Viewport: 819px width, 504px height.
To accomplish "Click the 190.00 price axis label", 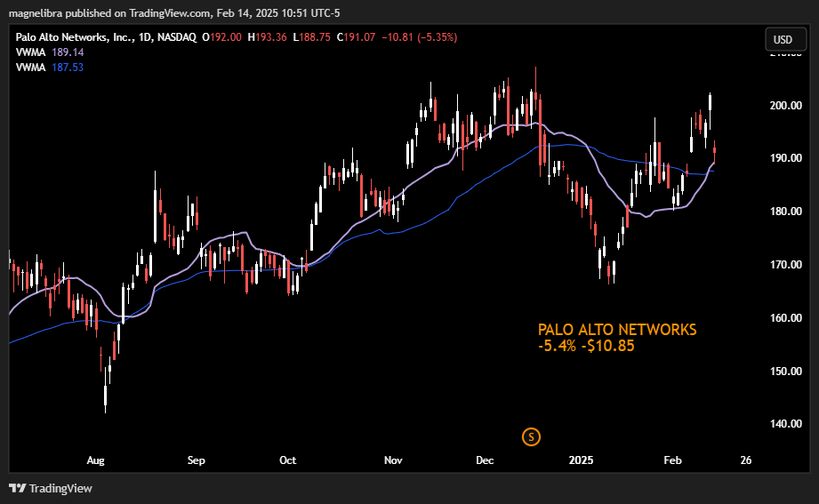I will pos(785,157).
